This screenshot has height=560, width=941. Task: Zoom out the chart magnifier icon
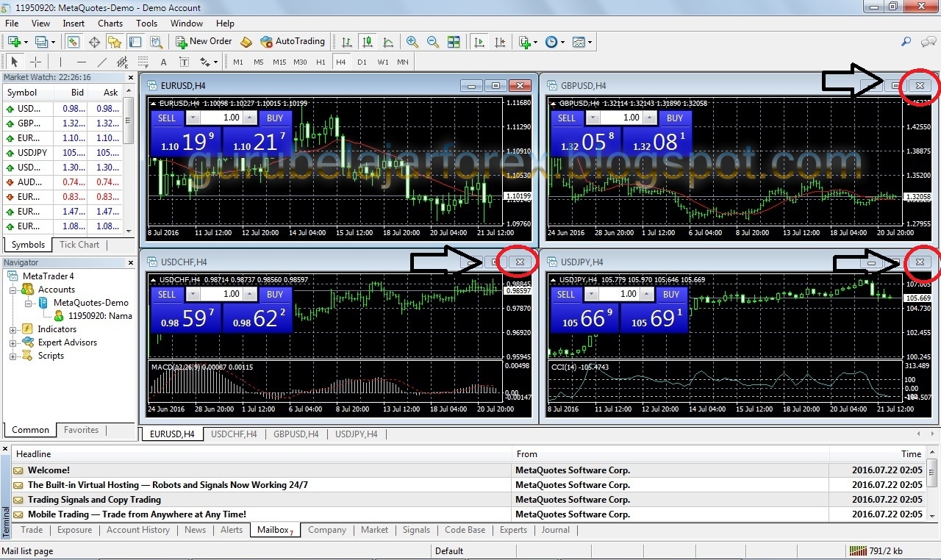tap(433, 42)
